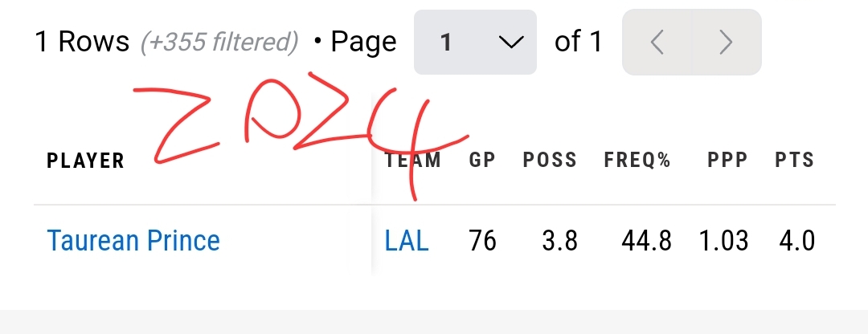
Task: Open the LAL team link
Action: click(x=407, y=241)
